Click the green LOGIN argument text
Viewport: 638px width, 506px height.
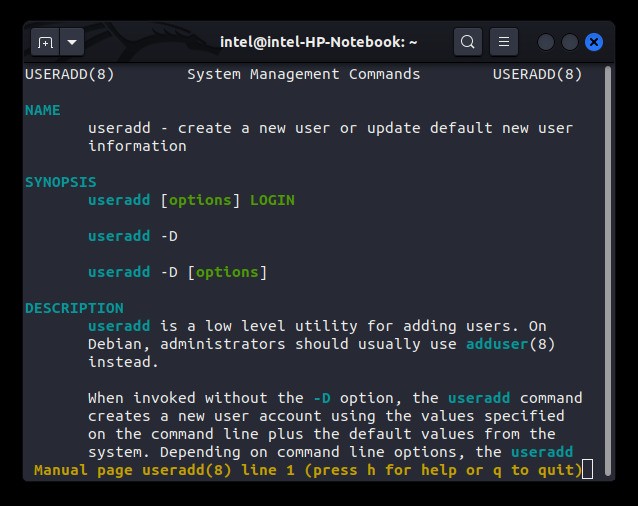pyautogui.click(x=272, y=200)
